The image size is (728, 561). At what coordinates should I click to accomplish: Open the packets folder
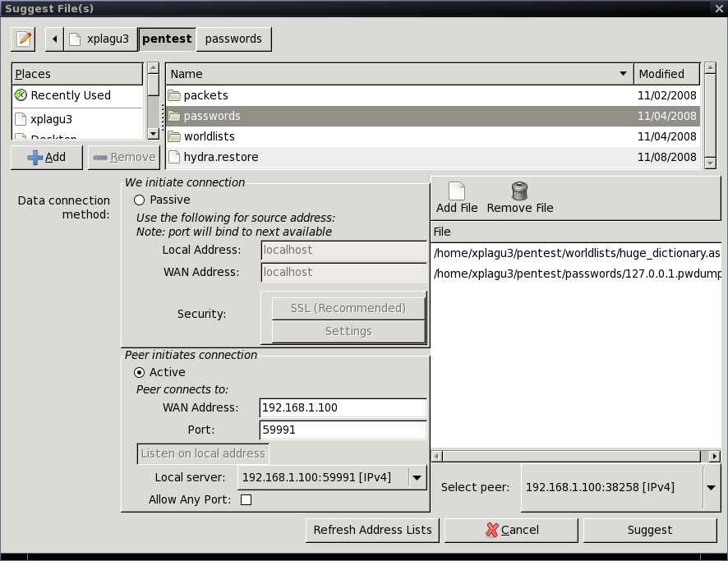pos(205,95)
